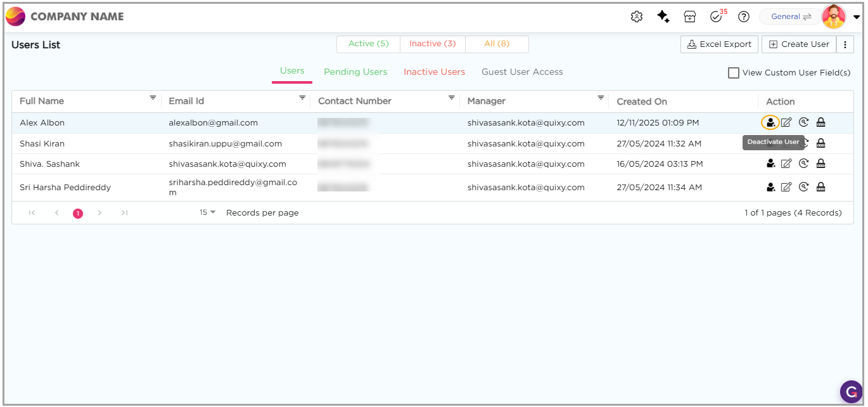
Task: Open the help question mark icon
Action: click(x=744, y=17)
